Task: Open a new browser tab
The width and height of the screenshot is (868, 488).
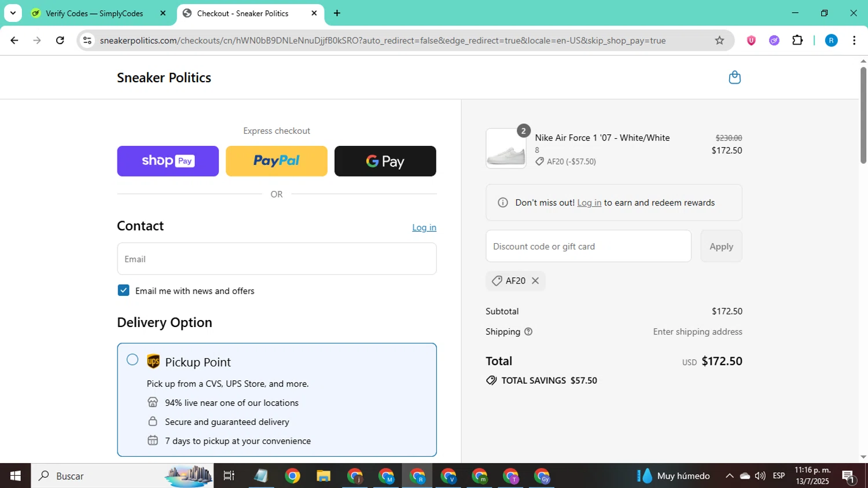Action: click(337, 13)
